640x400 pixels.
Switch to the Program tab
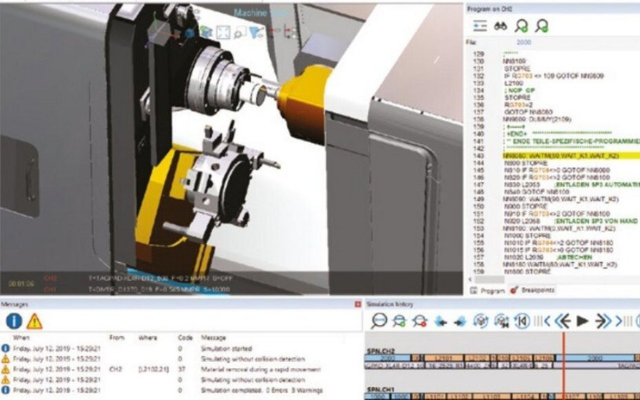487,291
